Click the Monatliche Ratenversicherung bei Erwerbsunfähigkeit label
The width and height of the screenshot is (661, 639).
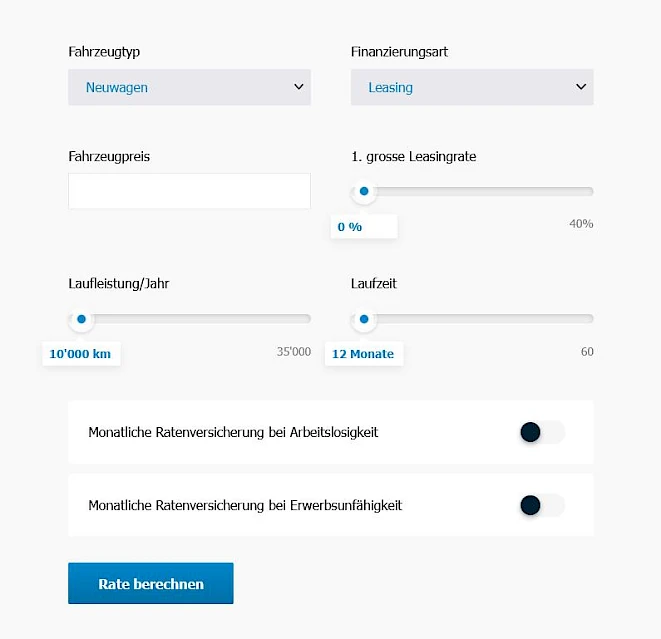245,505
